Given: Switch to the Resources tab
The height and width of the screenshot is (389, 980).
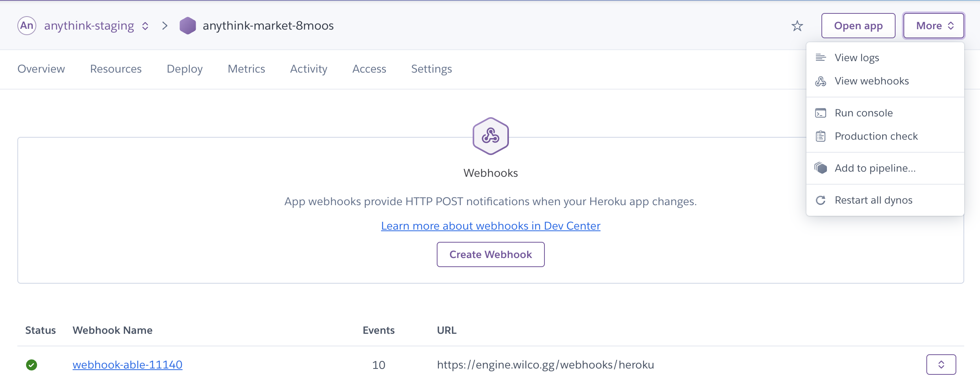Looking at the screenshot, I should coord(116,69).
